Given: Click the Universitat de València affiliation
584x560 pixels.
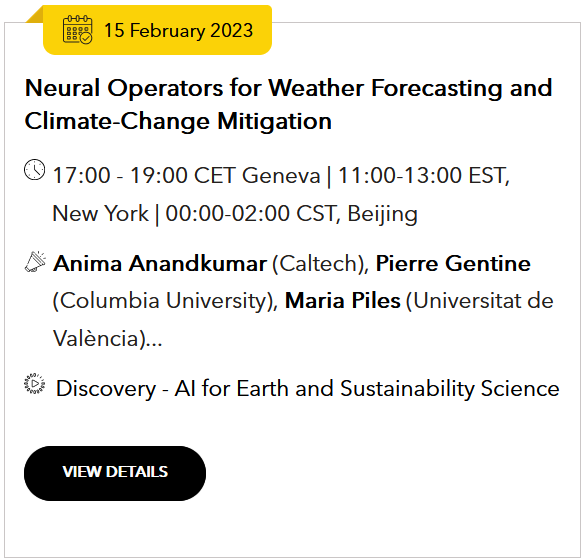Looking at the screenshot, I should [x=303, y=319].
